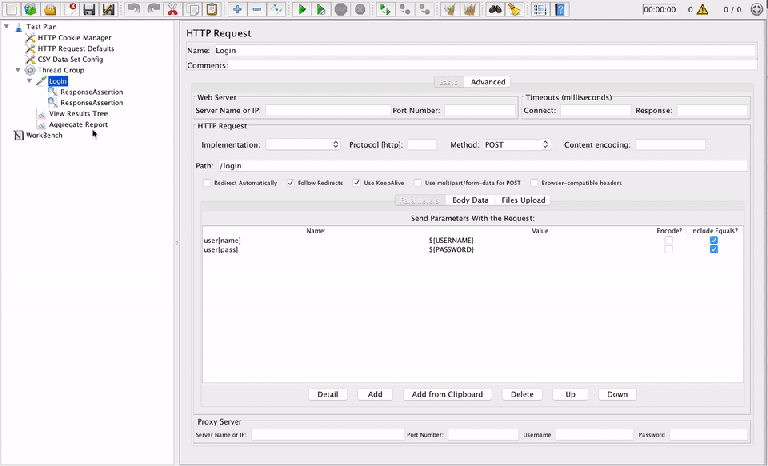
Task: Click the Open file folder icon
Action: [x=50, y=9]
